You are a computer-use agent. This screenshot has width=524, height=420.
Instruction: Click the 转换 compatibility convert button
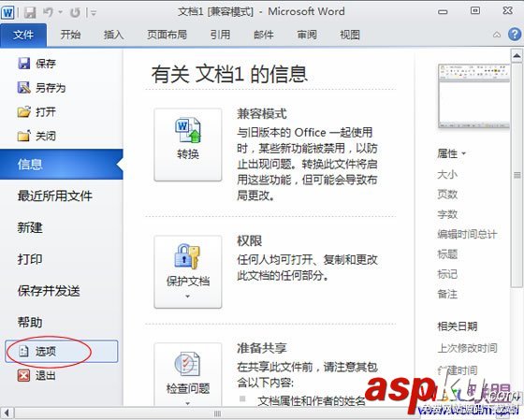188,145
